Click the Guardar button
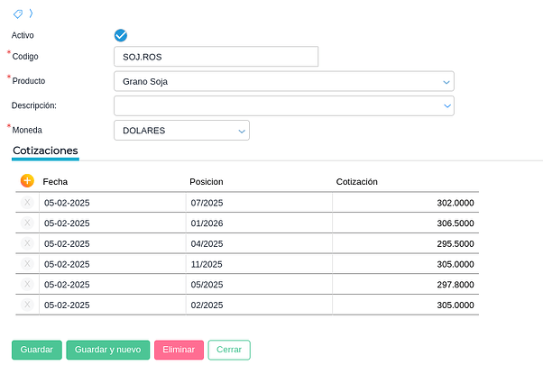This screenshot has width=543, height=392. coord(37,350)
